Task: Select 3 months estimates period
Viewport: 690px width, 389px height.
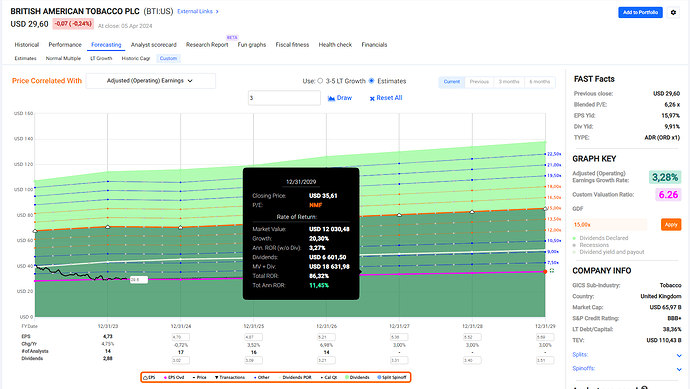Action: click(509, 82)
